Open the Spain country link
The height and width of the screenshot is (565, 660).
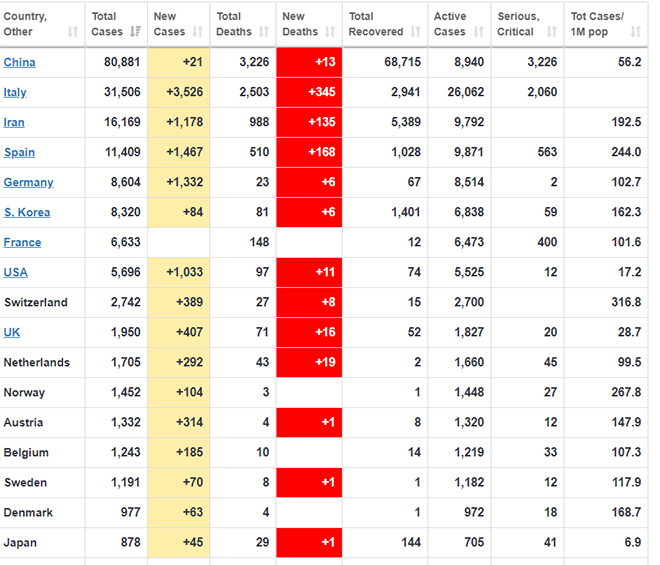pos(19,152)
